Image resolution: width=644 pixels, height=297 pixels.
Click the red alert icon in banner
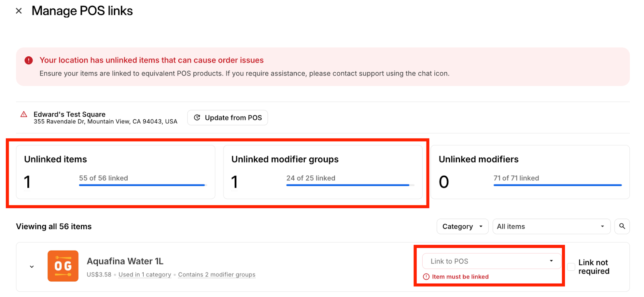point(29,60)
